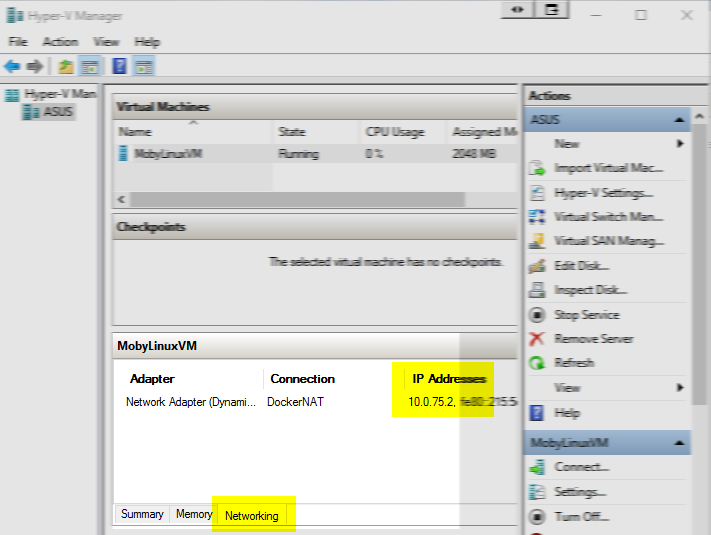
Task: Click Connect in the MobyLinuxVM actions
Action: [581, 467]
